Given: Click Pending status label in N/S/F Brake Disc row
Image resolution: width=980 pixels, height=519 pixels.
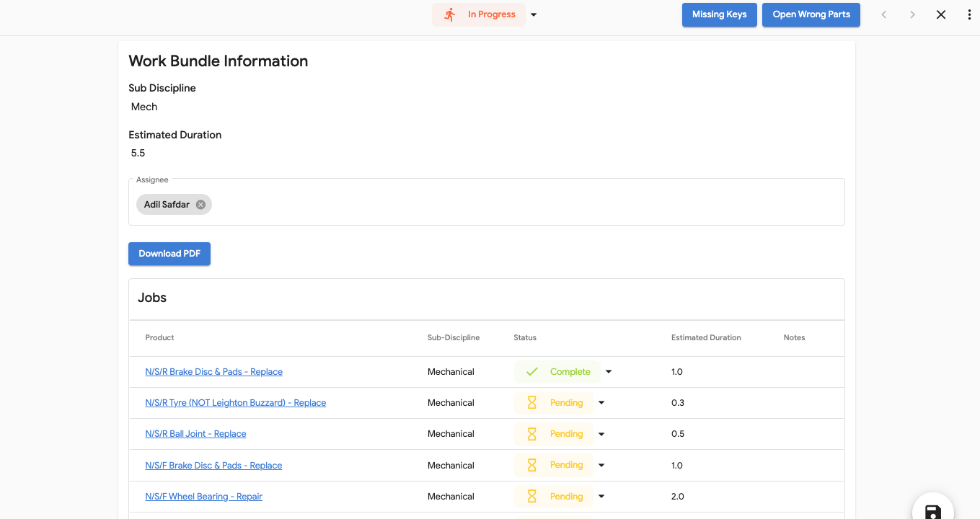Looking at the screenshot, I should [567, 466].
